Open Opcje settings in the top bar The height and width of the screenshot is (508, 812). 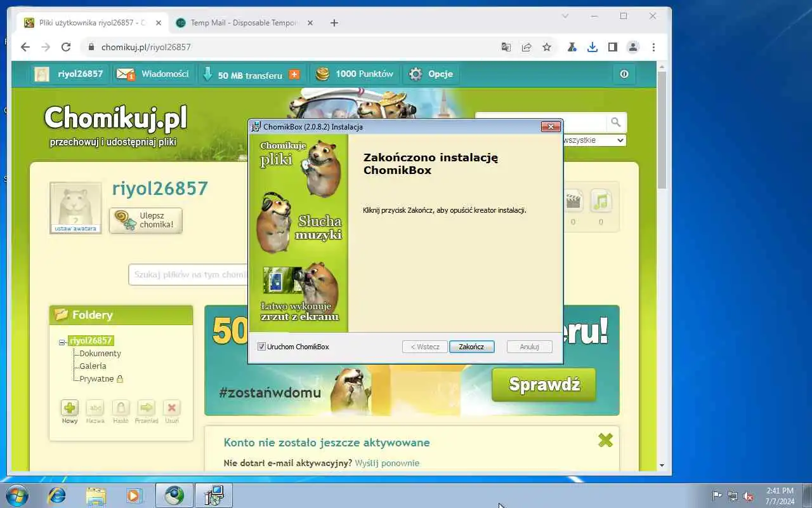(x=432, y=74)
